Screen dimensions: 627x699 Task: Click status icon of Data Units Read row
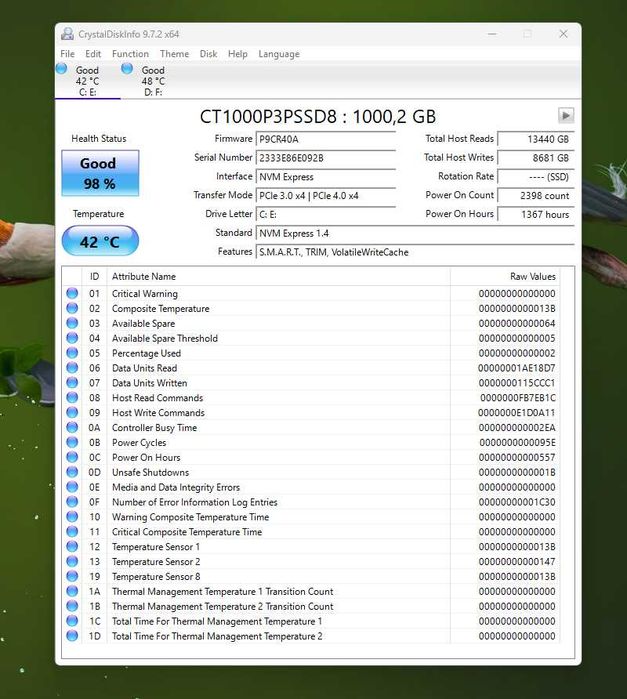(x=72, y=368)
